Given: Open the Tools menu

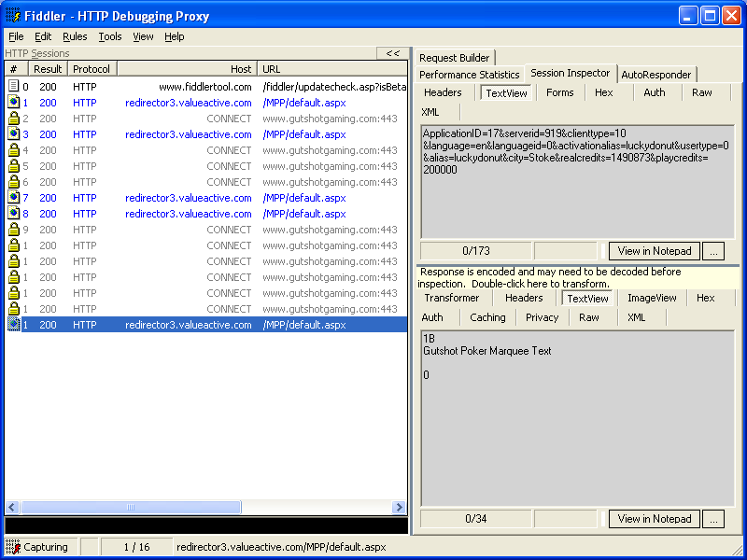Looking at the screenshot, I should 110,36.
